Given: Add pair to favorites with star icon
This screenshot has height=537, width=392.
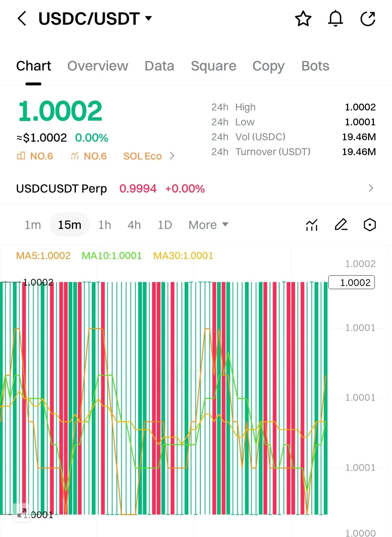Looking at the screenshot, I should pos(303,19).
